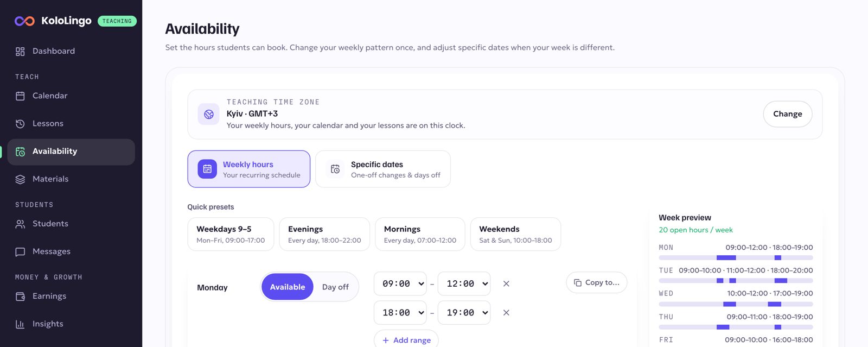Click the Monday row label
The width and height of the screenshot is (868, 347).
tap(212, 288)
